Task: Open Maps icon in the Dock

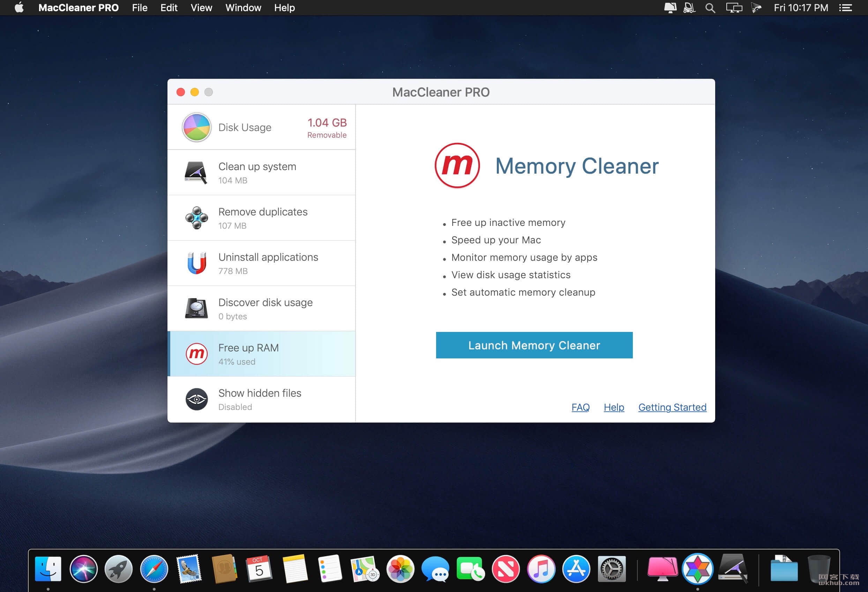Action: (x=365, y=569)
